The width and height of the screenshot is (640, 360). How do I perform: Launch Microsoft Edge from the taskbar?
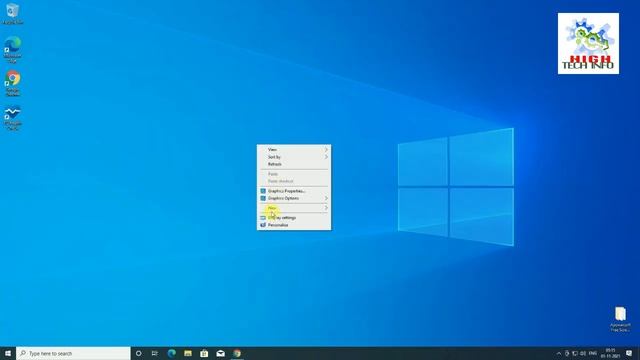[171, 353]
